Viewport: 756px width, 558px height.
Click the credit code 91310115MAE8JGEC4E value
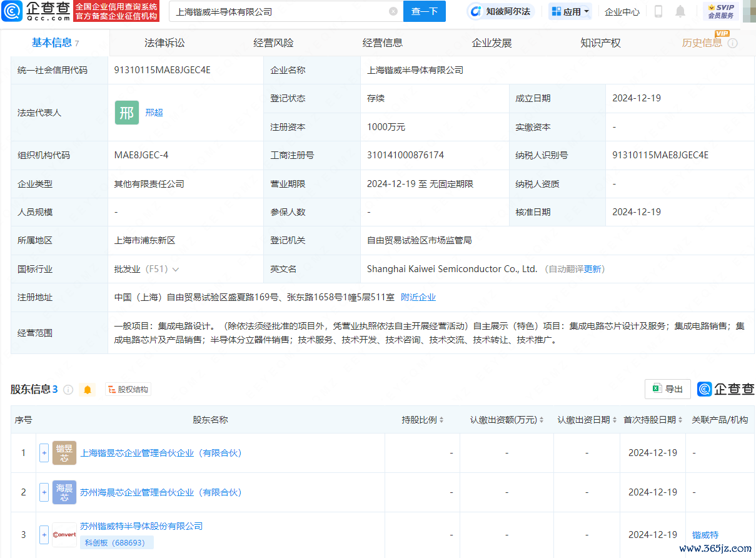pyautogui.click(x=163, y=70)
